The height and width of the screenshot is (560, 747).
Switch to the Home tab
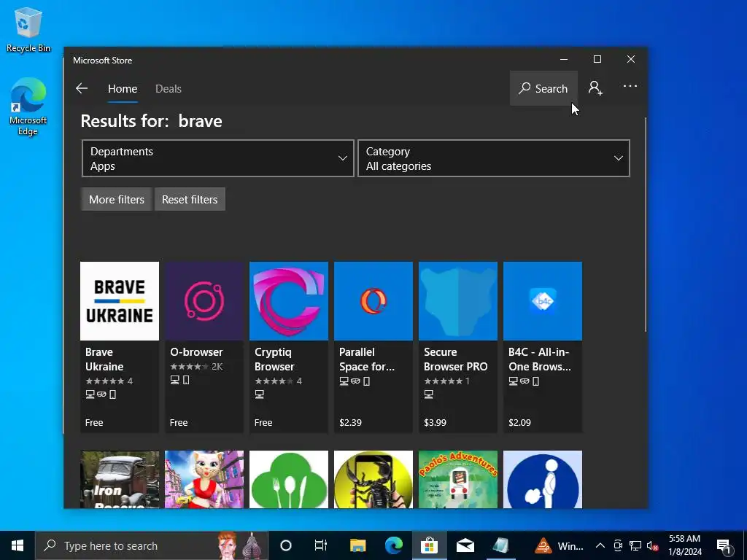tap(123, 89)
